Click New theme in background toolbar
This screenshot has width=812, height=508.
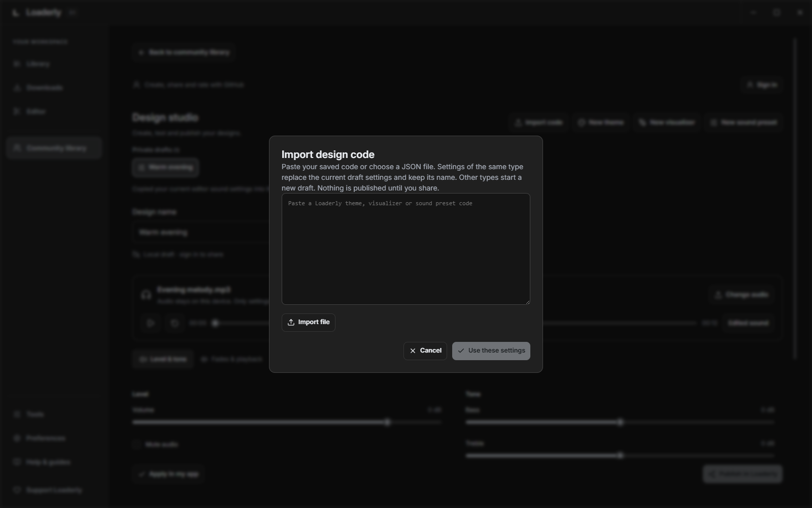600,122
